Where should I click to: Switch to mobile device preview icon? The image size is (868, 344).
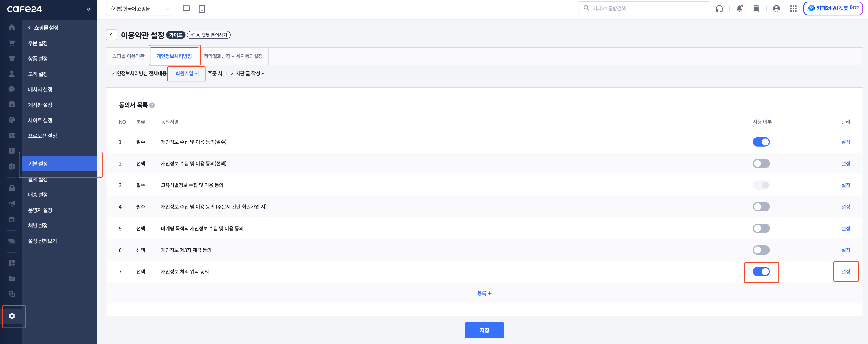202,9
